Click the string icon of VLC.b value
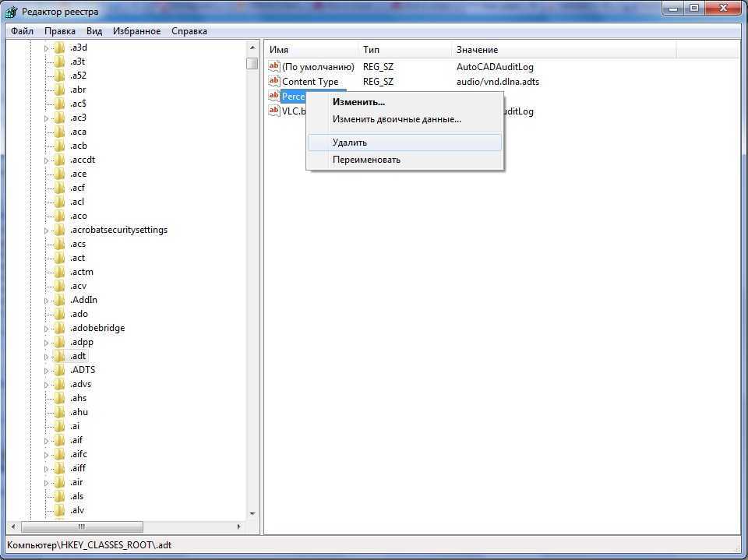 [273, 111]
